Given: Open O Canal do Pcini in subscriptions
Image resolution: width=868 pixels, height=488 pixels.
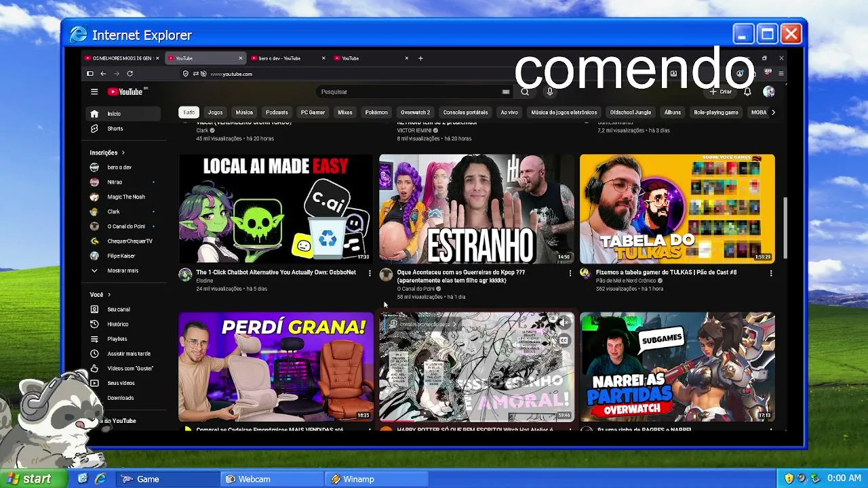Looking at the screenshot, I should click(x=123, y=226).
